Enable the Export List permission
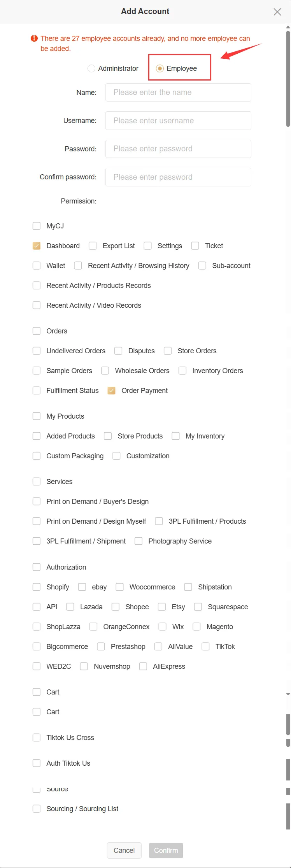Image resolution: width=291 pixels, height=868 pixels. 93,246
